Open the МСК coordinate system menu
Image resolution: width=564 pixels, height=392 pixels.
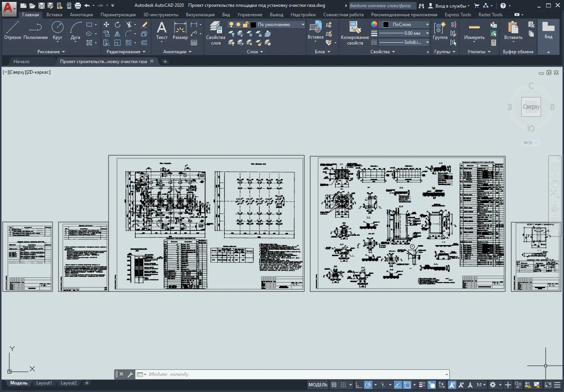pyautogui.click(x=530, y=143)
